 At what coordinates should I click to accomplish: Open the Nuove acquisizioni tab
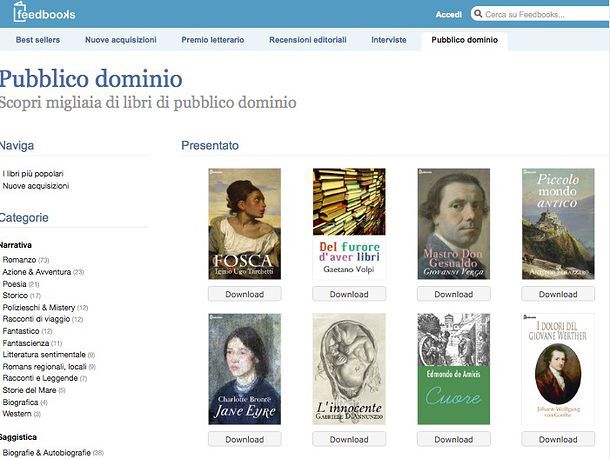pos(121,40)
